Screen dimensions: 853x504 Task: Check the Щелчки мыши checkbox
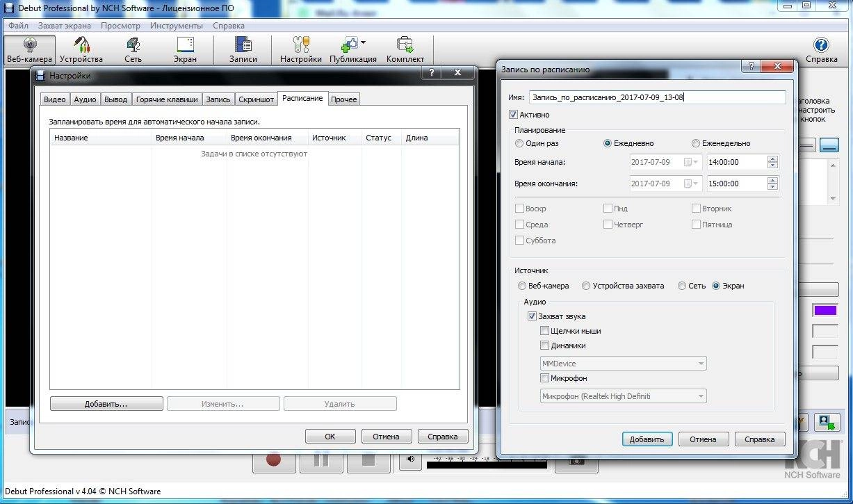point(545,331)
